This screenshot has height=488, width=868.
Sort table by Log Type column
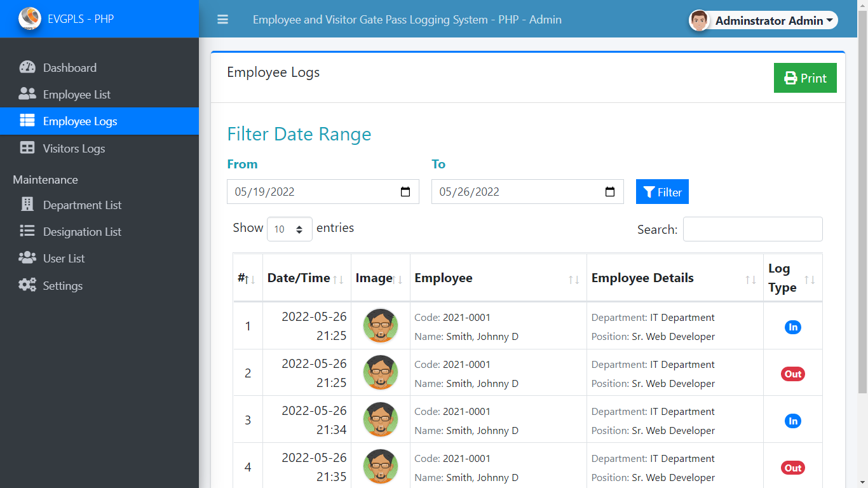click(x=793, y=278)
